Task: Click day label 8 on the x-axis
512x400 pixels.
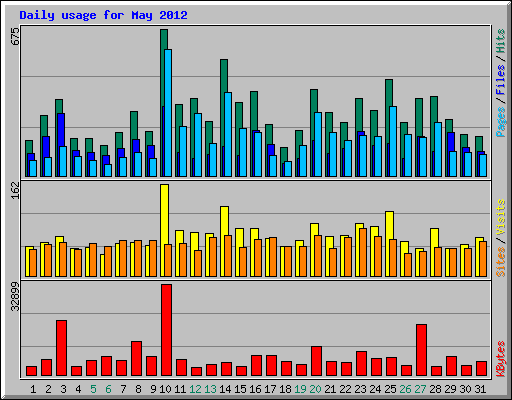Action: 138,389
